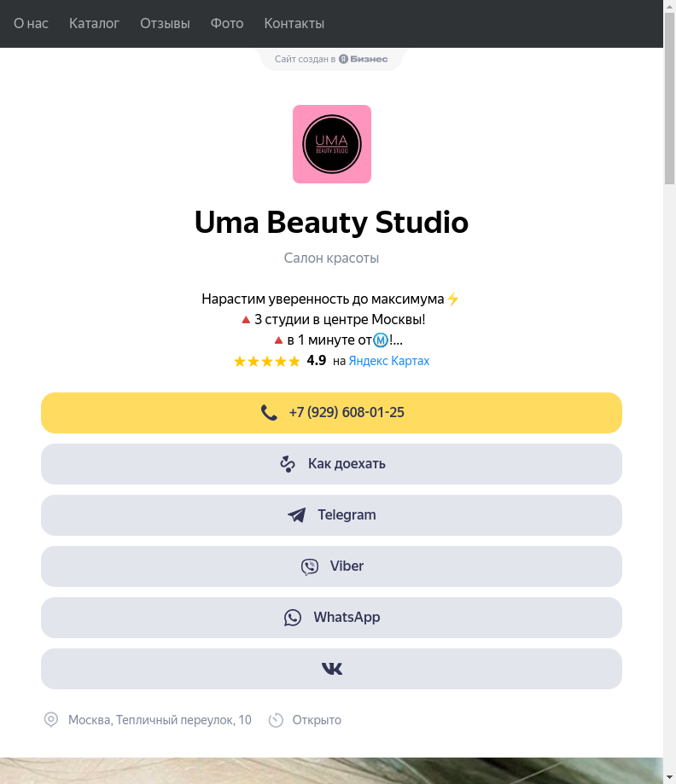Call the +7 (929) 608-01-25 number

(347, 413)
